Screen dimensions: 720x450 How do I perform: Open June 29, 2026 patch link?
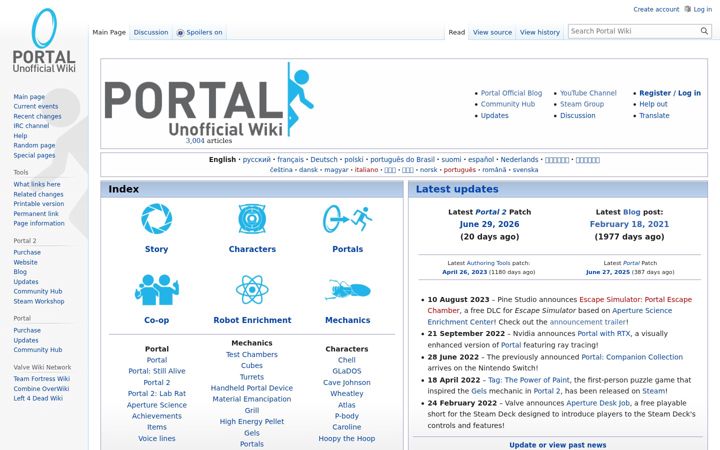pyautogui.click(x=489, y=224)
